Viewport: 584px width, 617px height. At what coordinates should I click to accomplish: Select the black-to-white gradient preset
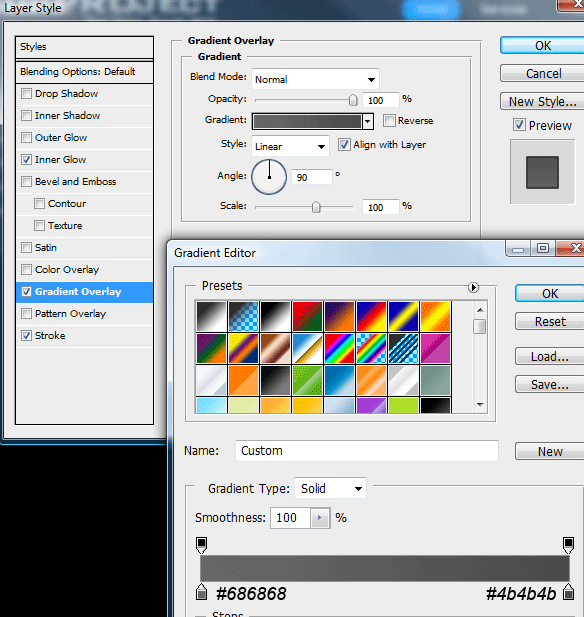(275, 316)
